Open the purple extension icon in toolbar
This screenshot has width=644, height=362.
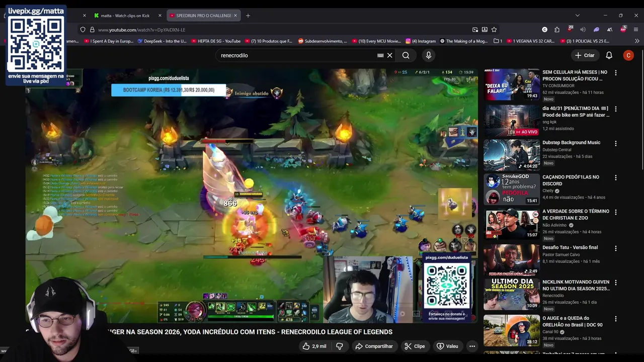(596, 30)
